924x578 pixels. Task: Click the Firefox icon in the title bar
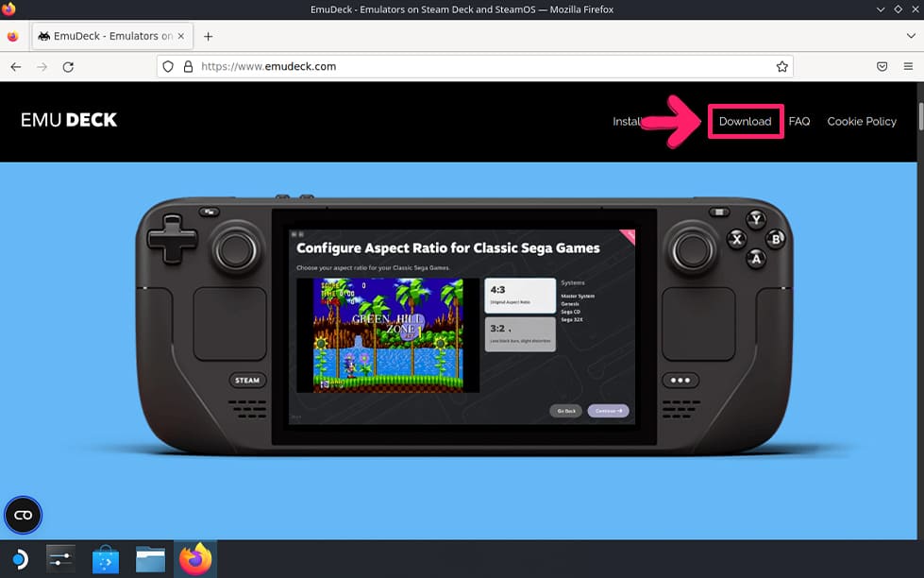pyautogui.click(x=8, y=8)
